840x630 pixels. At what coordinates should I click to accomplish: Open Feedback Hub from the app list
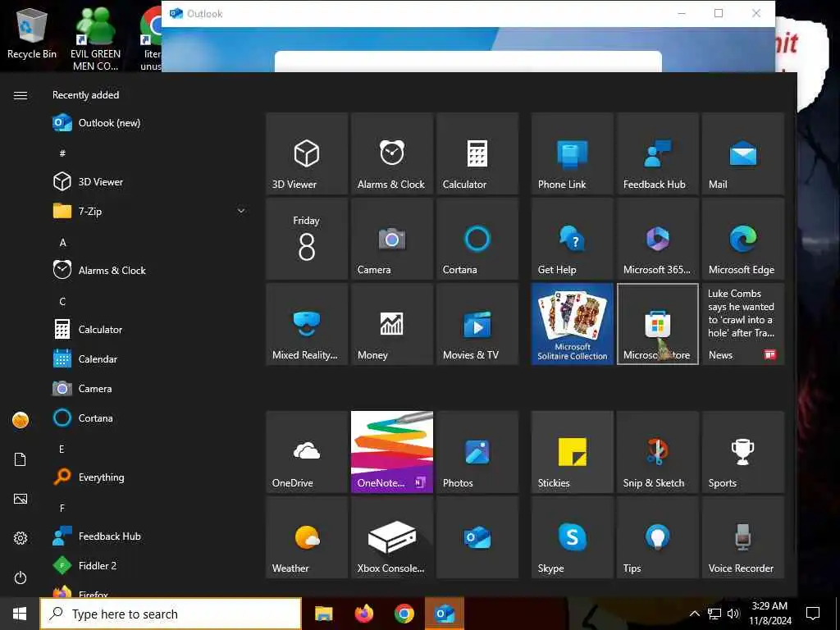[x=150, y=536]
